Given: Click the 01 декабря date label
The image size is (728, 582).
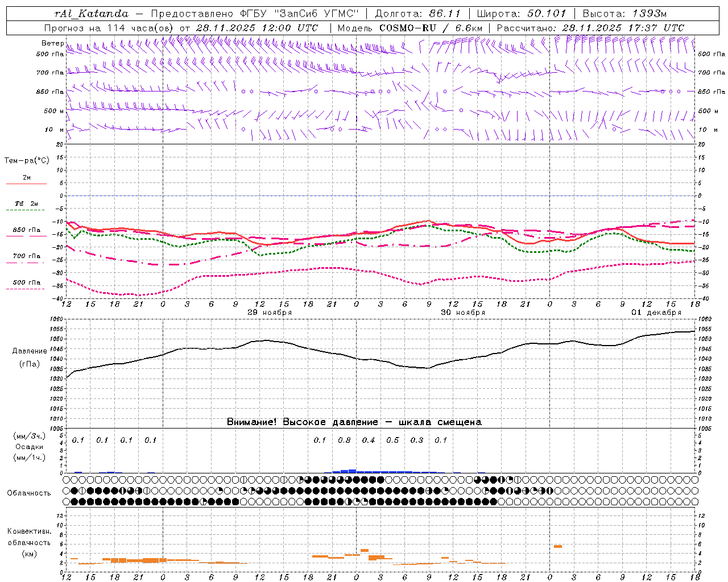Looking at the screenshot, I should [656, 313].
